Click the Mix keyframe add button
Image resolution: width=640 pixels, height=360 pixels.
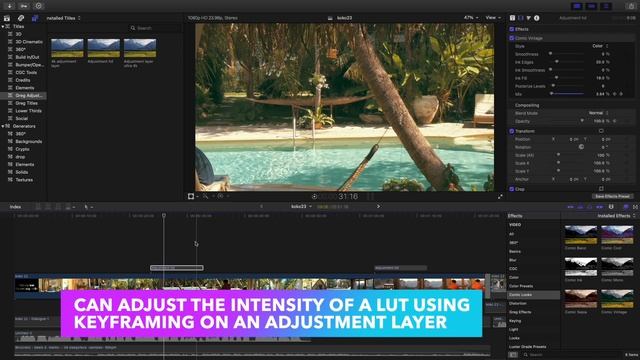tap(615, 94)
